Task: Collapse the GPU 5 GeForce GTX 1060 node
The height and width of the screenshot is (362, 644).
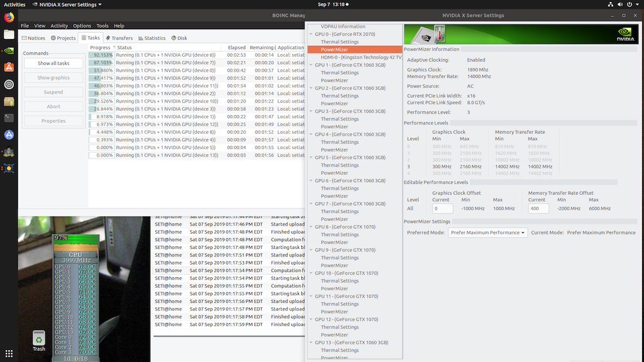Action: 311,158
